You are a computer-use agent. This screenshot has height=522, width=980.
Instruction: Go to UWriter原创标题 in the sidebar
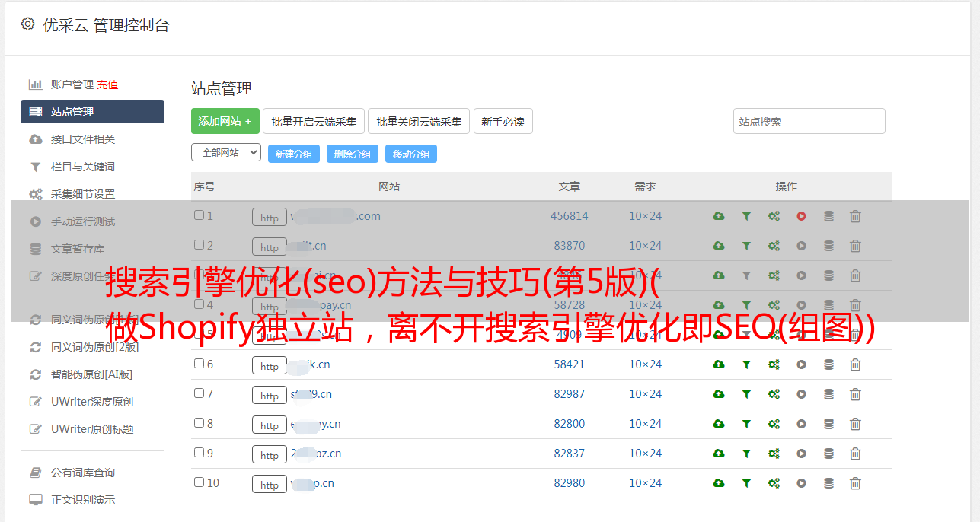coord(92,429)
